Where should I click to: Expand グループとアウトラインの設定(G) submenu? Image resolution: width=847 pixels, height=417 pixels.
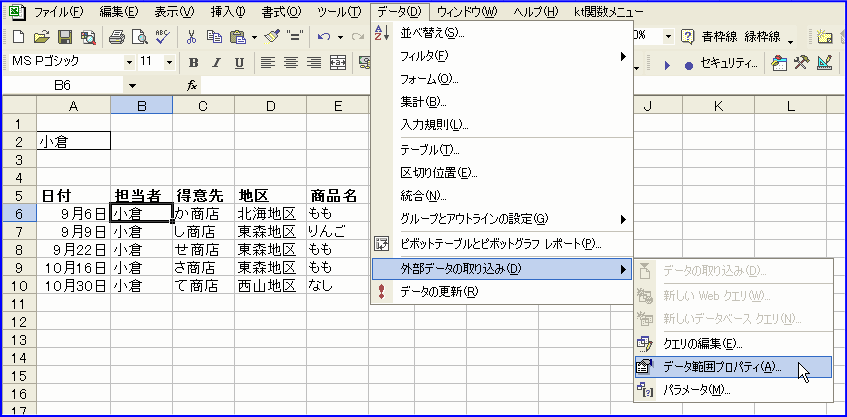pyautogui.click(x=502, y=219)
